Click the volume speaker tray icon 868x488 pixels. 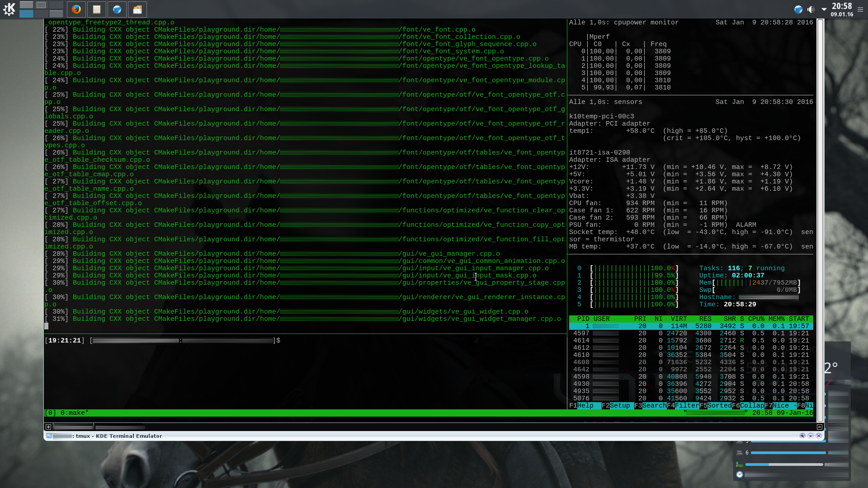pyautogui.click(x=811, y=9)
